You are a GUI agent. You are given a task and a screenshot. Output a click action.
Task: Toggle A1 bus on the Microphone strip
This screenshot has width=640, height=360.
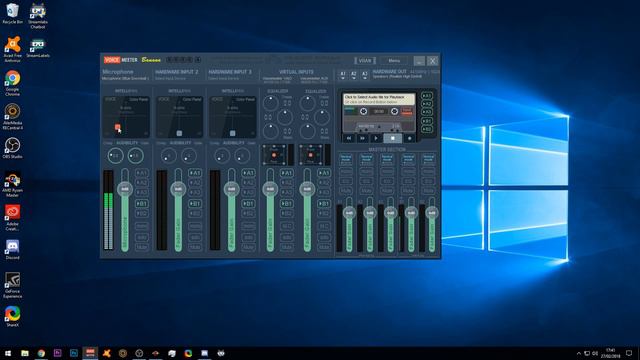click(x=142, y=173)
